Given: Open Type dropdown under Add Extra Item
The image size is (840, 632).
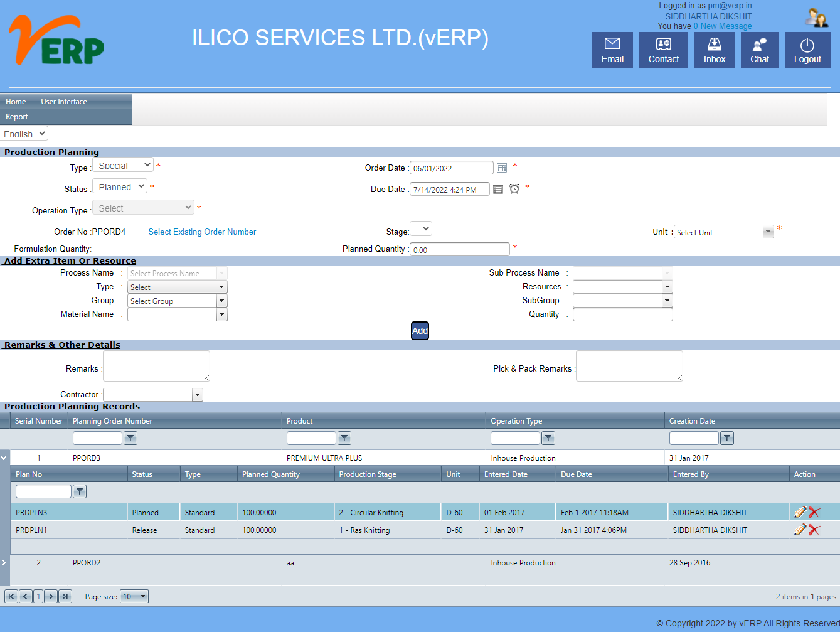Looking at the screenshot, I should point(178,287).
